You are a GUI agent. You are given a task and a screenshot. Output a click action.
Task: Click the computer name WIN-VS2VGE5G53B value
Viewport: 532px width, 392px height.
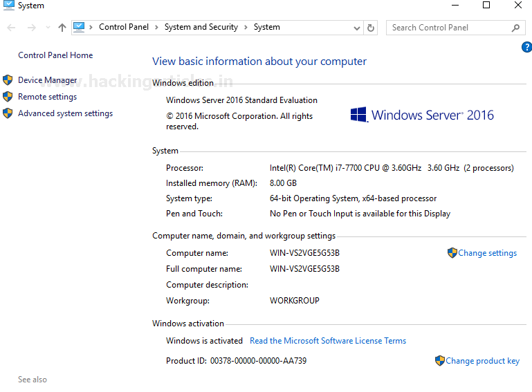click(304, 253)
